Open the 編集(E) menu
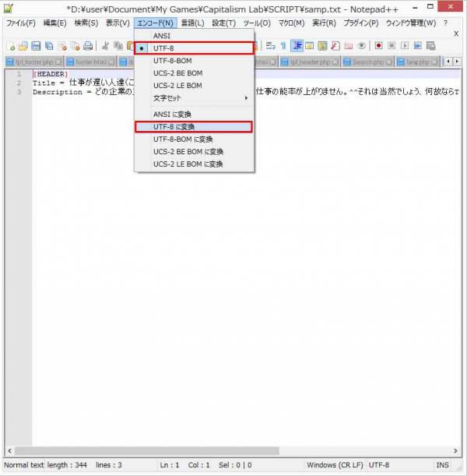The image size is (467, 476). tap(55, 23)
